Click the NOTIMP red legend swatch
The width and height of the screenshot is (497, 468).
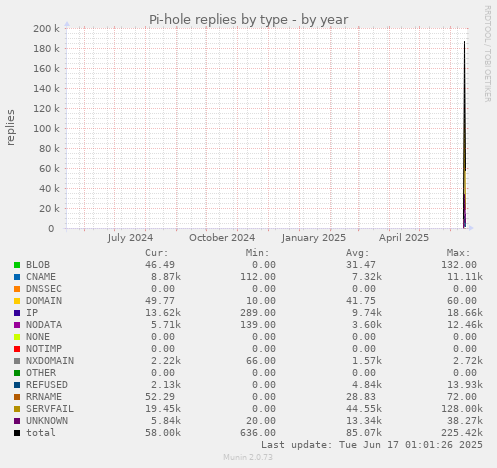17,349
